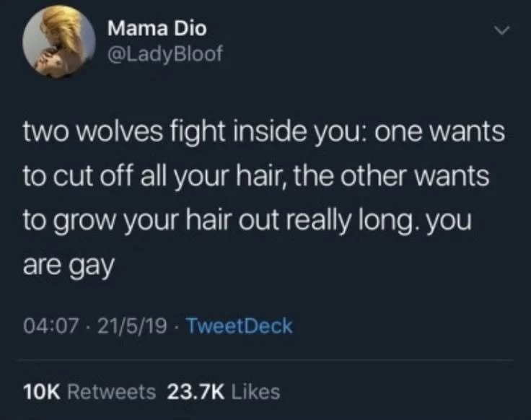The width and height of the screenshot is (531, 420).
Task: Select the line starting "two wolves fight"
Action: tap(264, 133)
